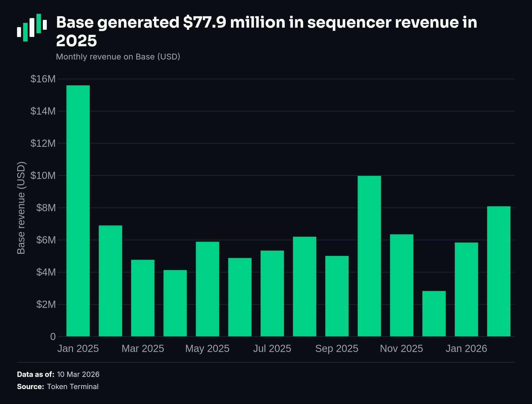Select the shortest bar for Dec 2025

(434, 314)
